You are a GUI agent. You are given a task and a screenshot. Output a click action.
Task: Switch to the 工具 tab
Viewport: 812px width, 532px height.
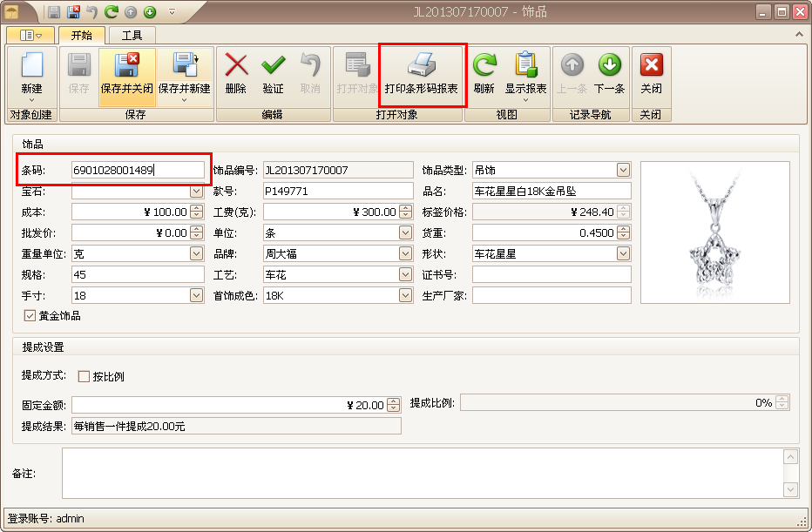point(132,36)
